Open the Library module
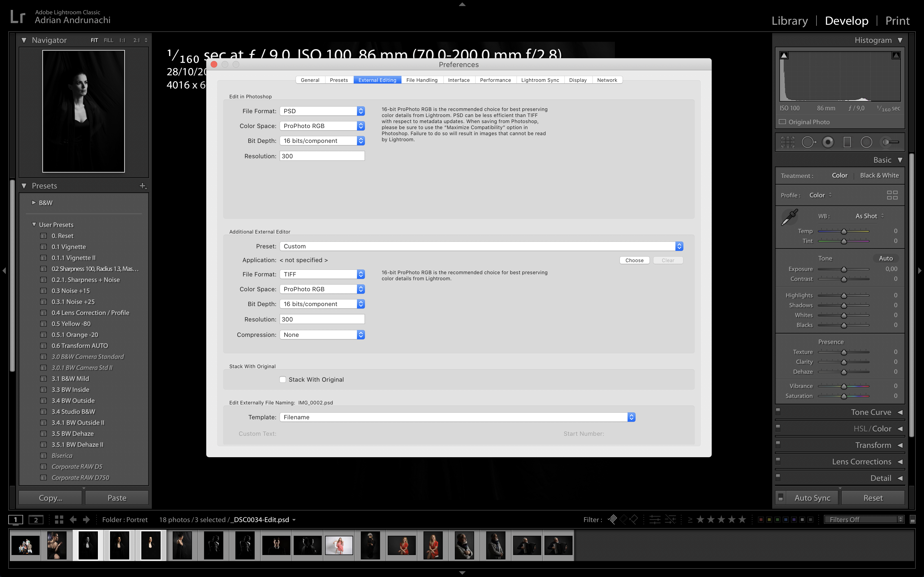This screenshot has width=924, height=577. tap(789, 21)
